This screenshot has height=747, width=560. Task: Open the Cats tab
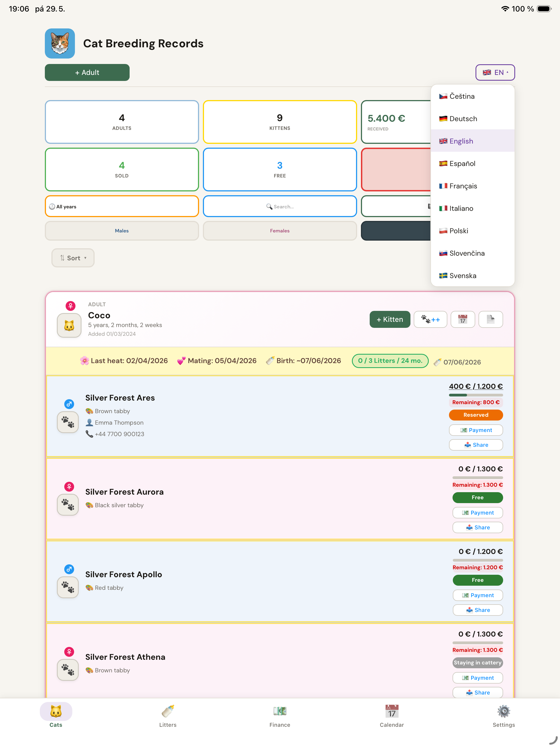56,715
